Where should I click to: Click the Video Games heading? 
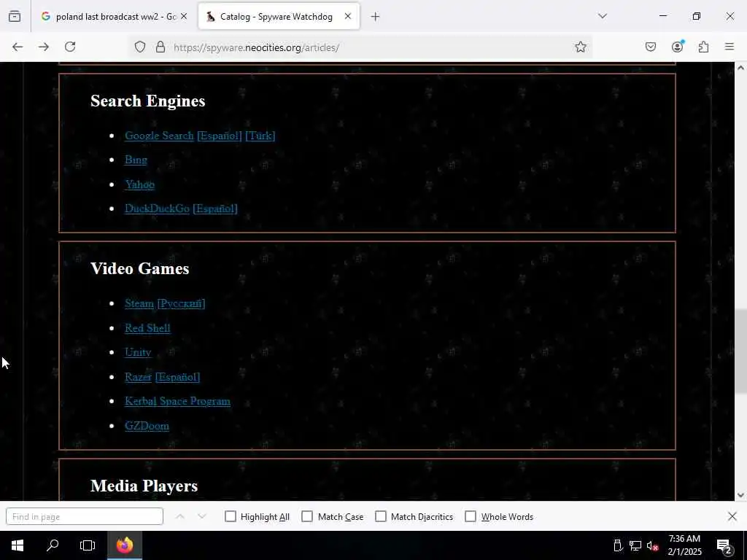point(139,268)
